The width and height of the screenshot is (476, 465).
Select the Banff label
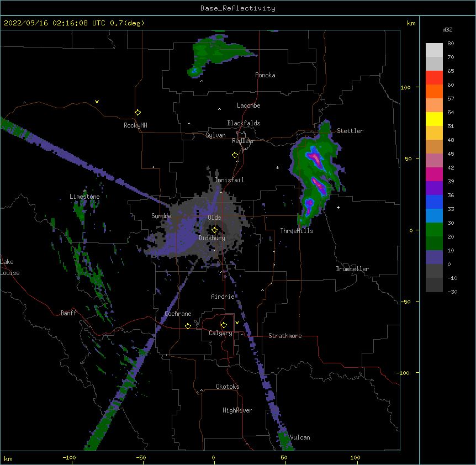68,313
